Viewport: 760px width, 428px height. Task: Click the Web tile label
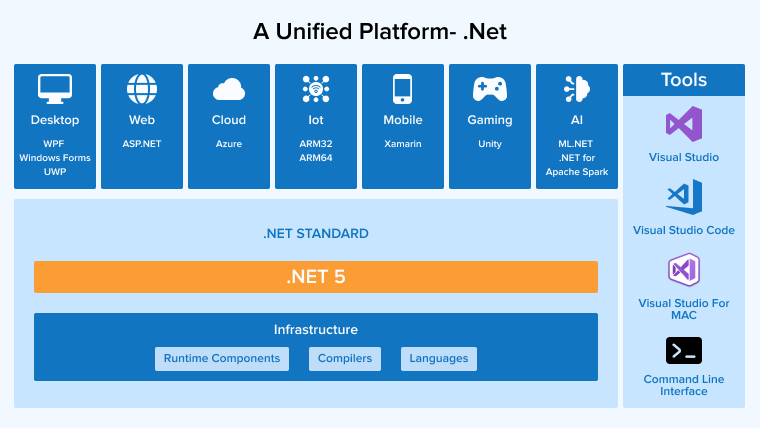pos(142,120)
